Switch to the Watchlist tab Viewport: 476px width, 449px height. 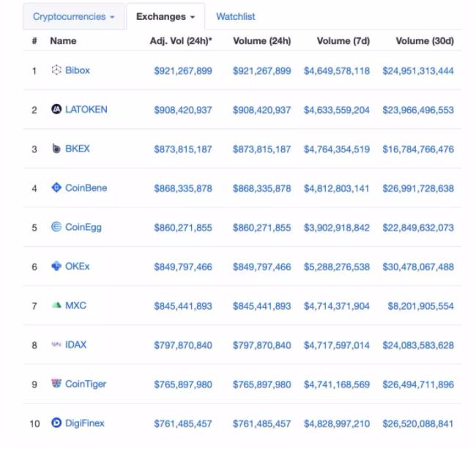point(236,17)
